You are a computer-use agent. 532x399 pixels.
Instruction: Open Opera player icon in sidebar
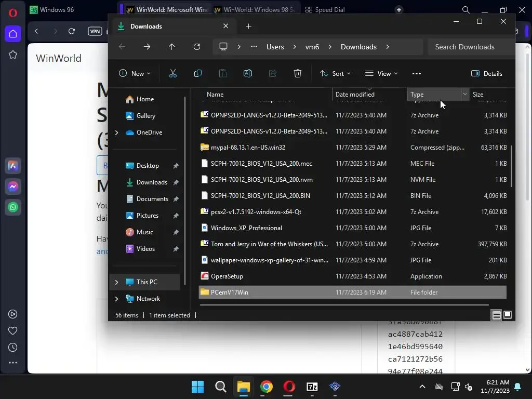(x=12, y=314)
